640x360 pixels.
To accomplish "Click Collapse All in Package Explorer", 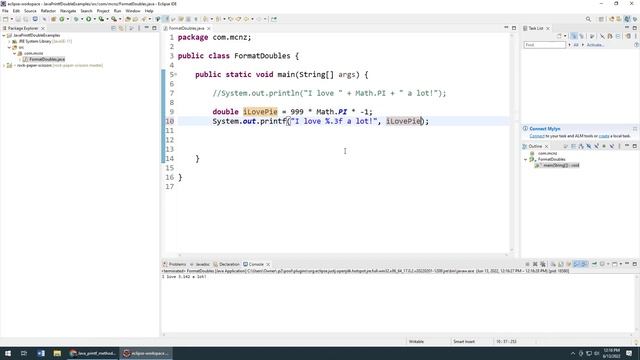I will point(113,28).
